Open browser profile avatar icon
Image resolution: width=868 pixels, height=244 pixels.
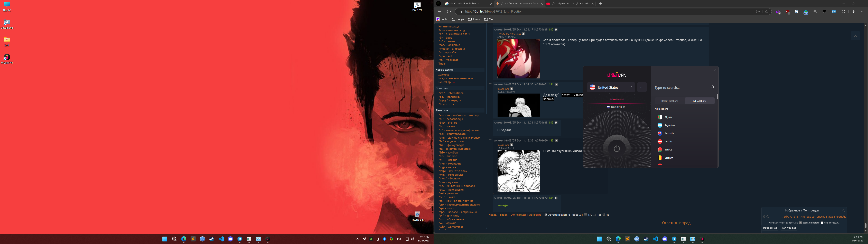(438, 3)
